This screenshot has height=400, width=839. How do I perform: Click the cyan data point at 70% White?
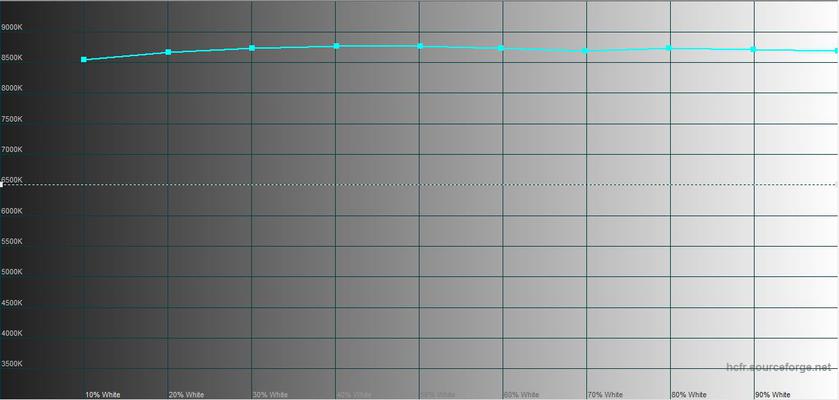pos(585,51)
